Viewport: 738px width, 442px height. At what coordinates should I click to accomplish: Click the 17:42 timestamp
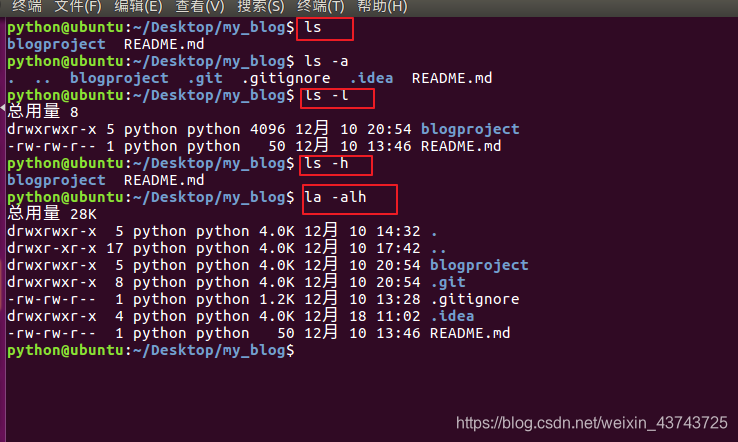(398, 249)
